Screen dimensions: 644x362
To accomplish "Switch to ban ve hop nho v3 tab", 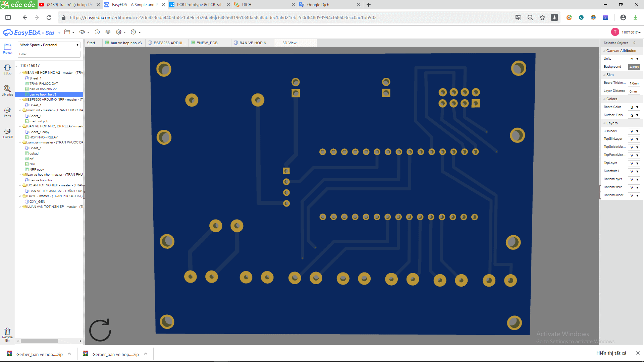I will [x=123, y=43].
